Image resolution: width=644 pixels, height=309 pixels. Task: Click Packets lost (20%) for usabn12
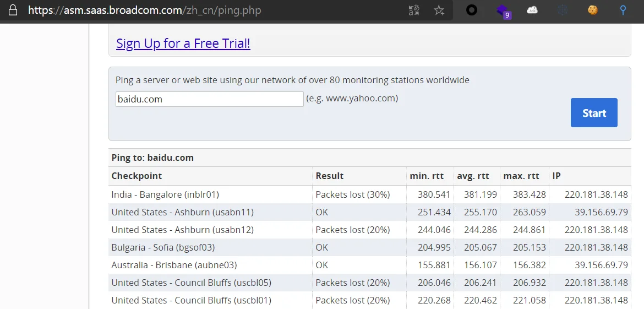click(x=353, y=230)
